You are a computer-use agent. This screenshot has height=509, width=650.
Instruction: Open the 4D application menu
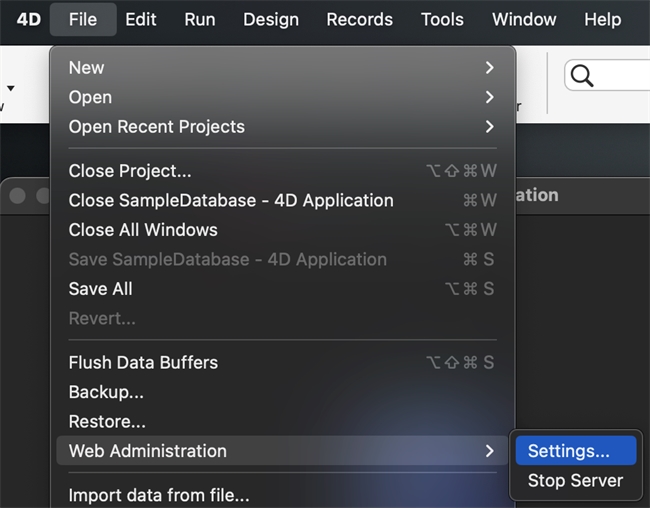point(28,19)
